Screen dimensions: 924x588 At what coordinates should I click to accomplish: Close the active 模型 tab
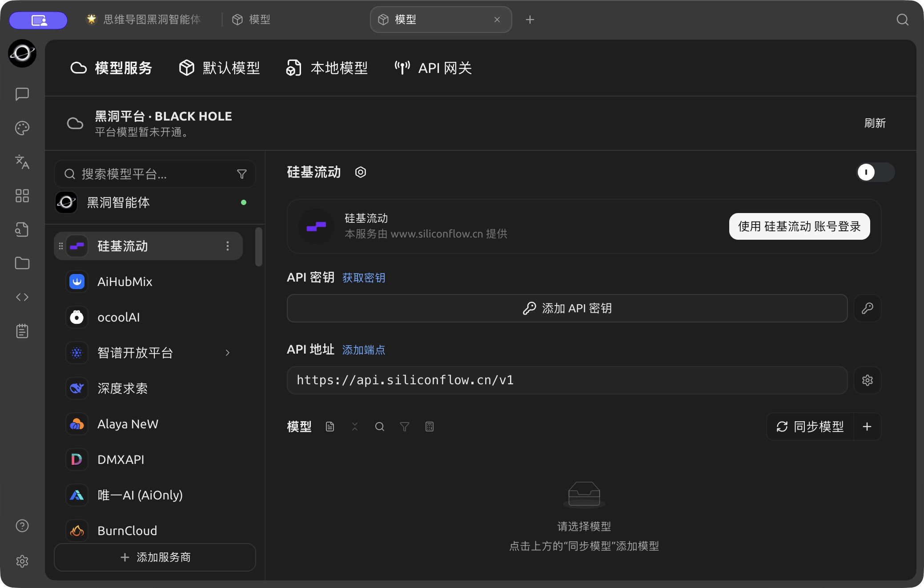coord(497,20)
